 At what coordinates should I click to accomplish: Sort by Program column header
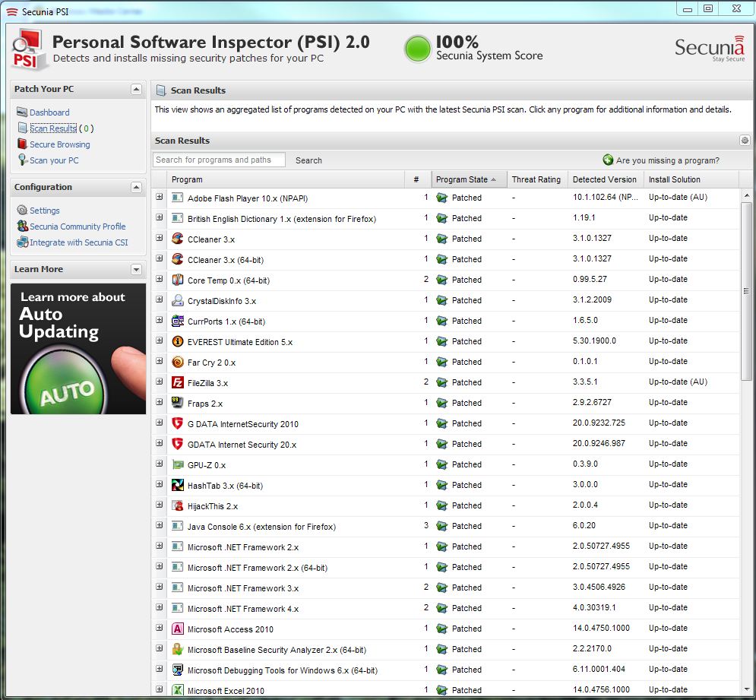point(287,179)
